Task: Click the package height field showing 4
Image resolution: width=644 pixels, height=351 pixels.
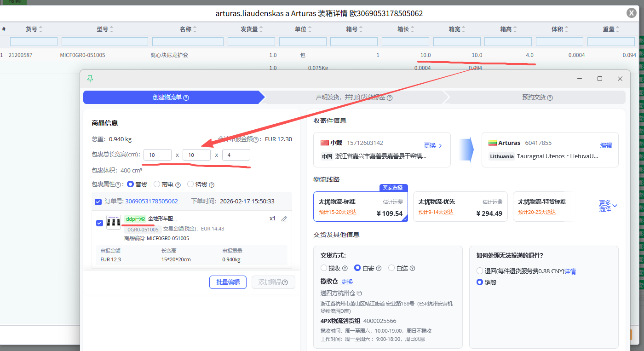Action: coord(236,155)
